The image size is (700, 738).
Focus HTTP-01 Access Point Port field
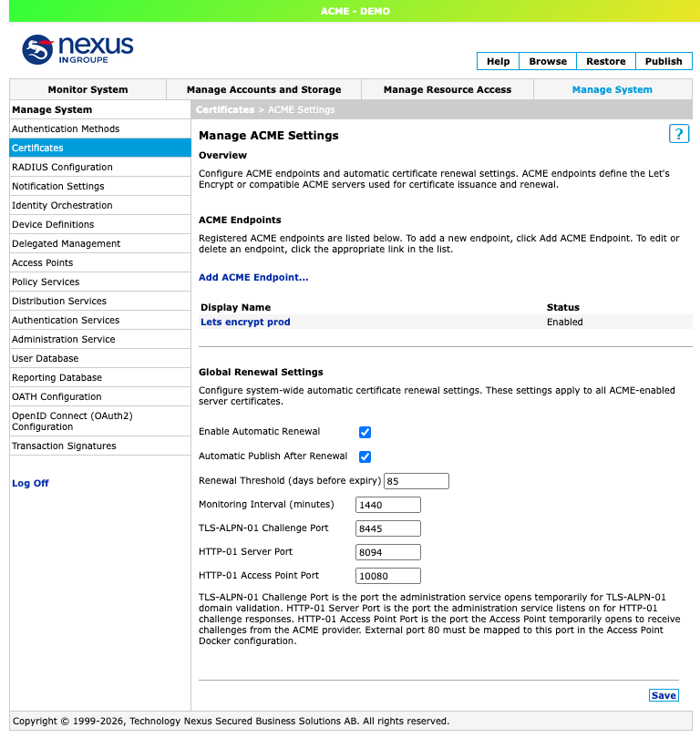(388, 576)
